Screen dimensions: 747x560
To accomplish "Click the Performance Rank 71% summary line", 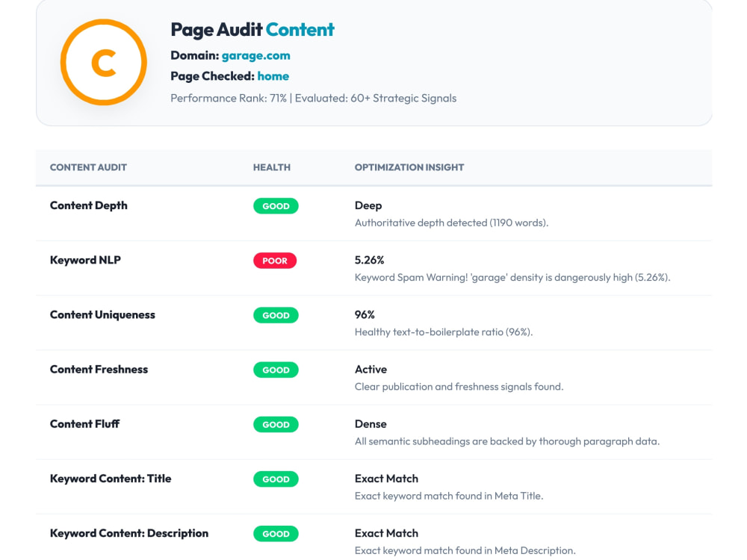I will (314, 98).
